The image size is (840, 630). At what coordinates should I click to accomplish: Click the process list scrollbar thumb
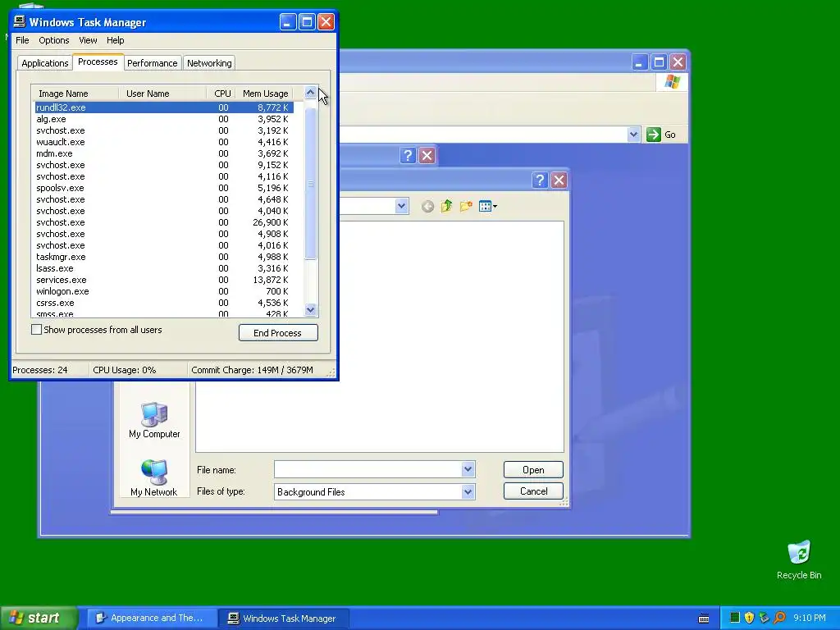pos(310,184)
